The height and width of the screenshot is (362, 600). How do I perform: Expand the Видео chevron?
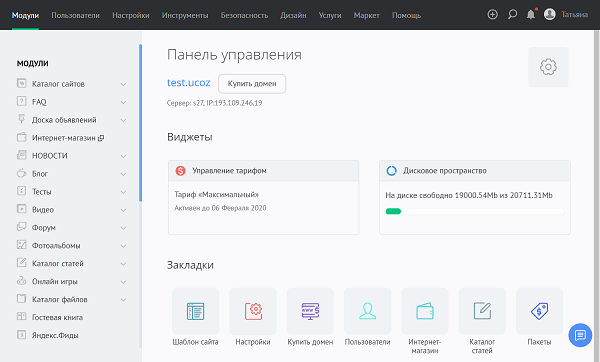123,210
